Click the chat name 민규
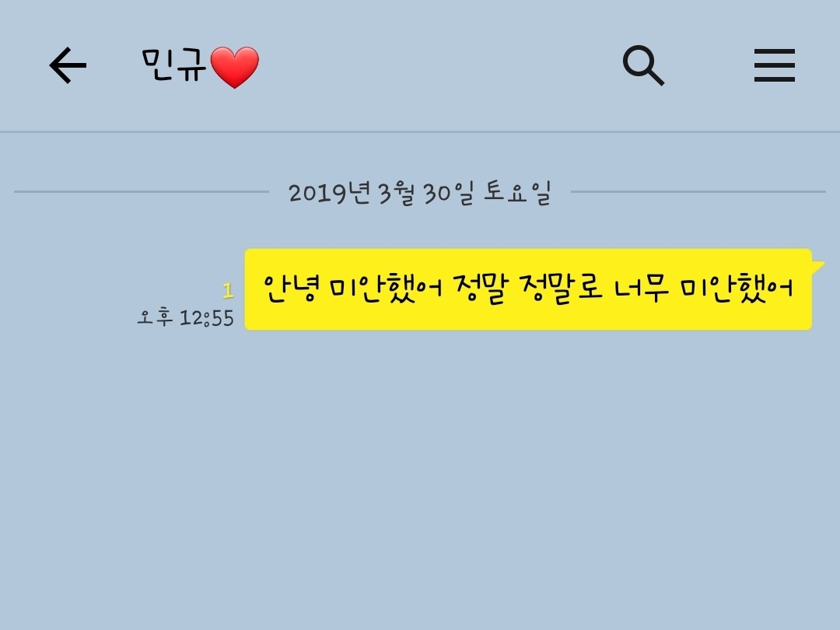The width and height of the screenshot is (840, 630). pos(174,65)
